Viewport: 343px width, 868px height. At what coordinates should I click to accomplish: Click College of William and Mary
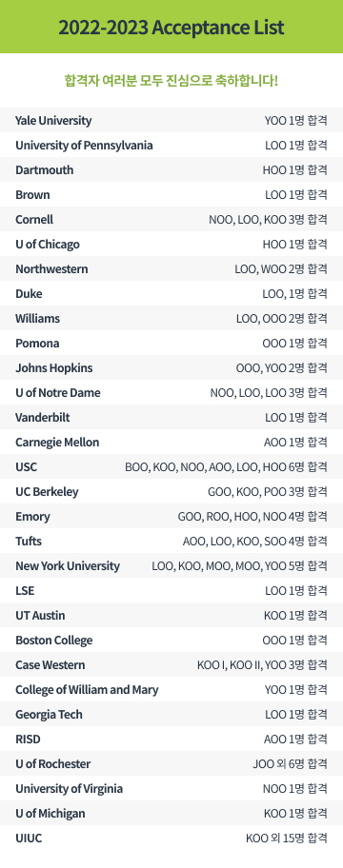[87, 690]
